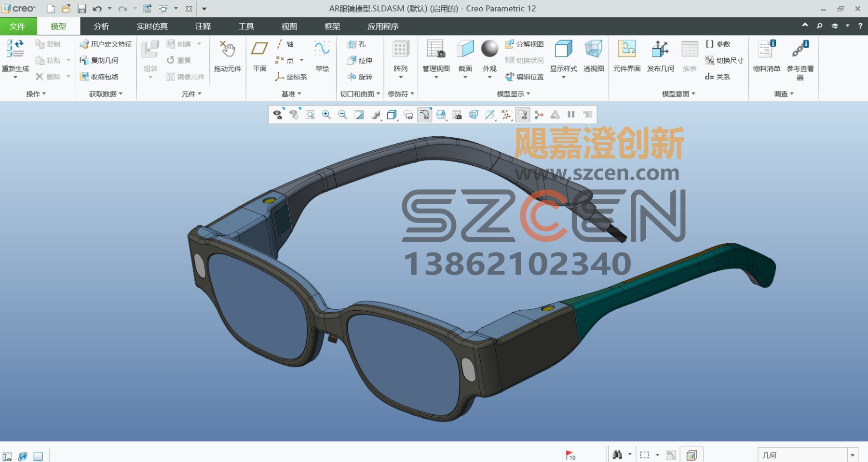Click the refit view icon in graphics toolbar
The image size is (868, 462).
(x=310, y=115)
